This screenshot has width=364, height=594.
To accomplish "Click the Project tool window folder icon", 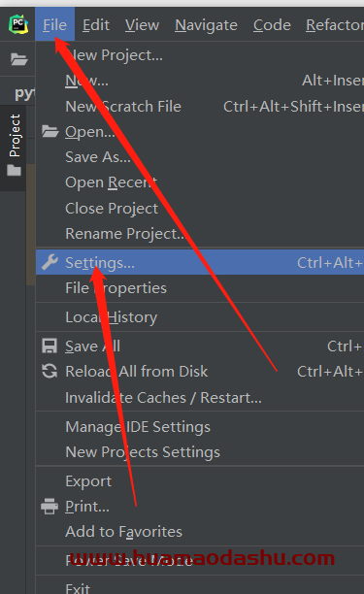I will pyautogui.click(x=14, y=170).
